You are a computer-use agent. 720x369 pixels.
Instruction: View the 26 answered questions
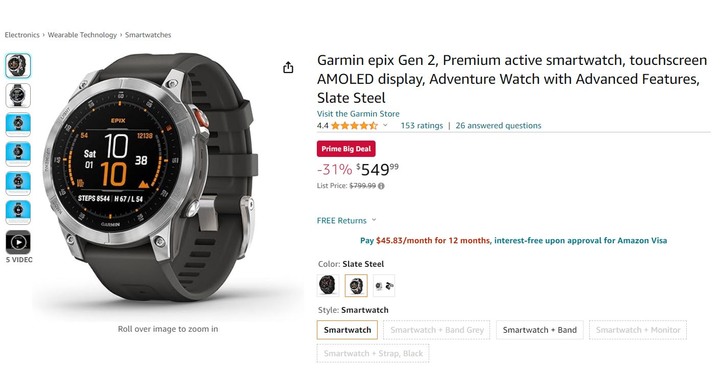pos(498,125)
